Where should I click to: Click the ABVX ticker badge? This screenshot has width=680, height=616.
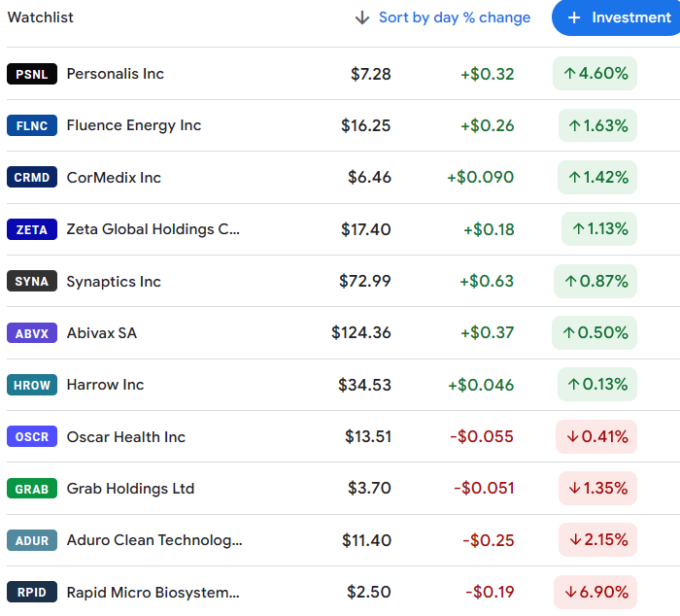(x=32, y=332)
